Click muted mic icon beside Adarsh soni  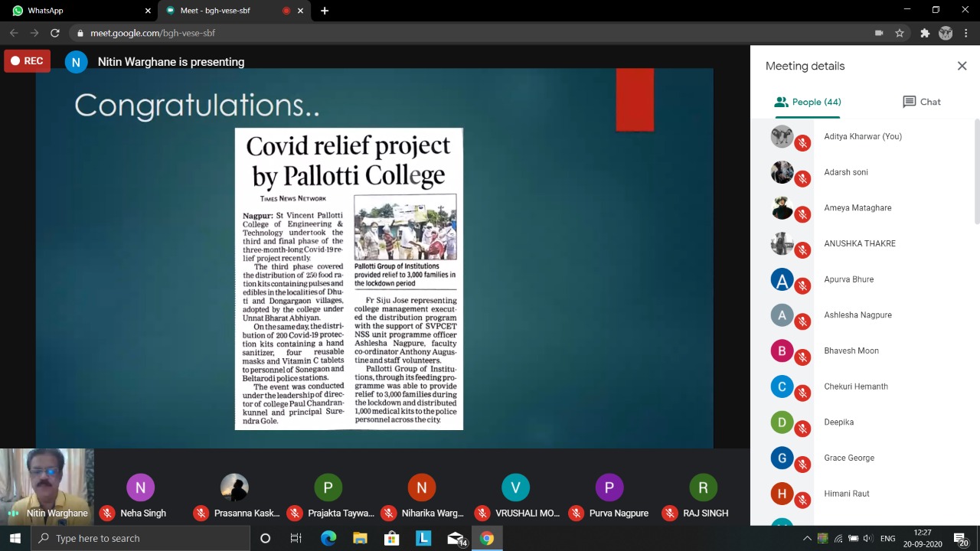click(802, 178)
